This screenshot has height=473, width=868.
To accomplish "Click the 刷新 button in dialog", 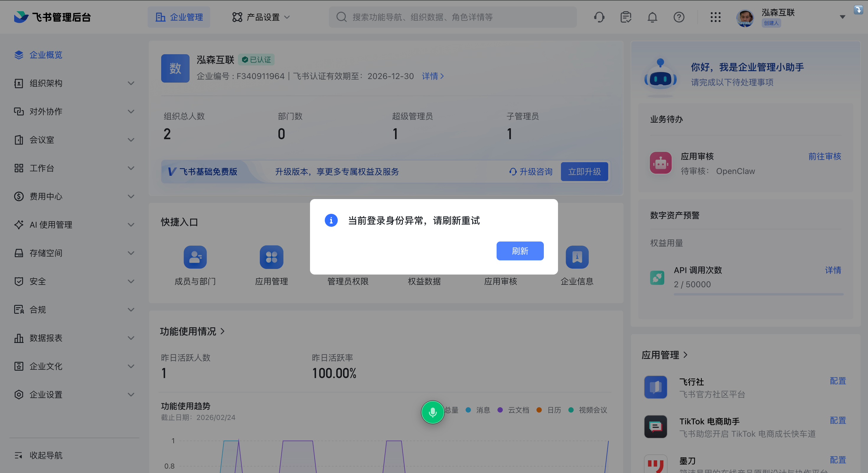I will click(x=520, y=251).
